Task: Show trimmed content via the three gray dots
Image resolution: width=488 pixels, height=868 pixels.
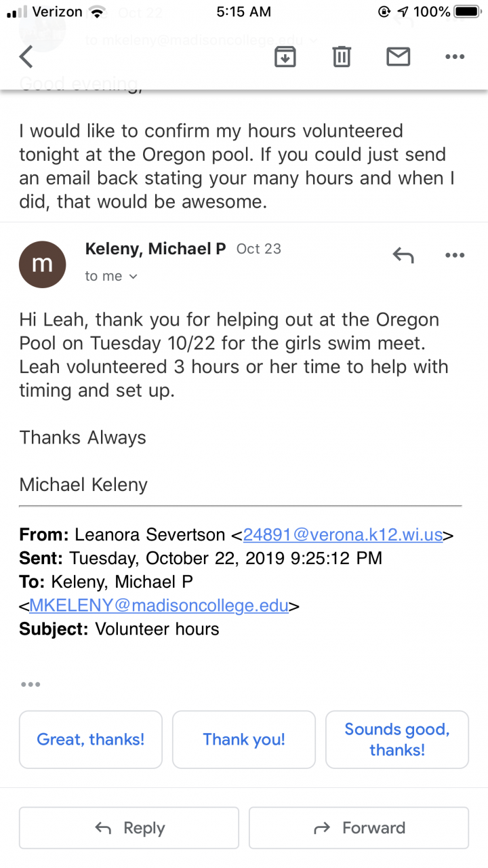Action: tap(30, 684)
